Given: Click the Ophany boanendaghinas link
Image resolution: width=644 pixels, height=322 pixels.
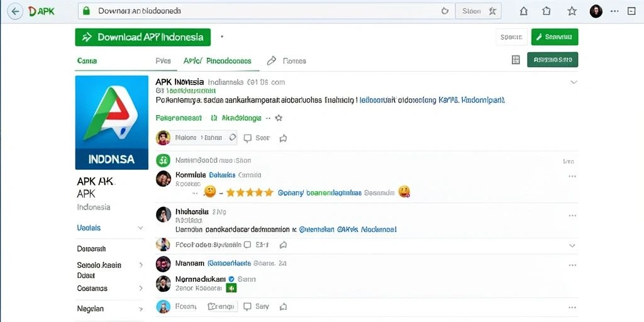Looking at the screenshot, I should point(319,192).
